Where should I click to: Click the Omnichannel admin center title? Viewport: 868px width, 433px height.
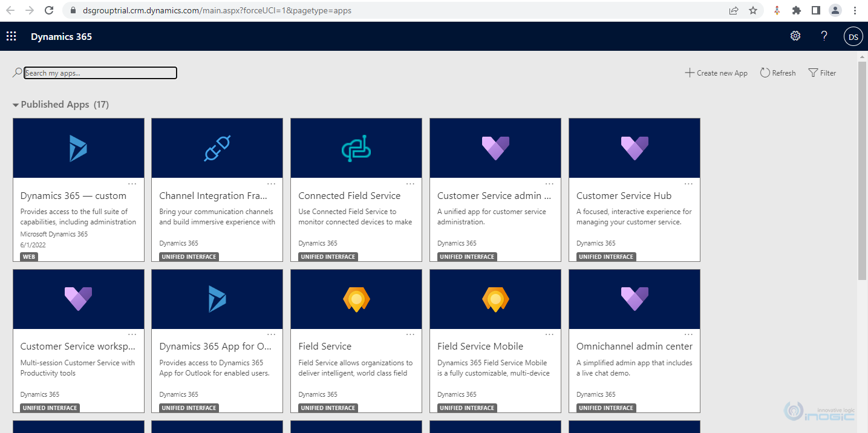[x=635, y=347]
